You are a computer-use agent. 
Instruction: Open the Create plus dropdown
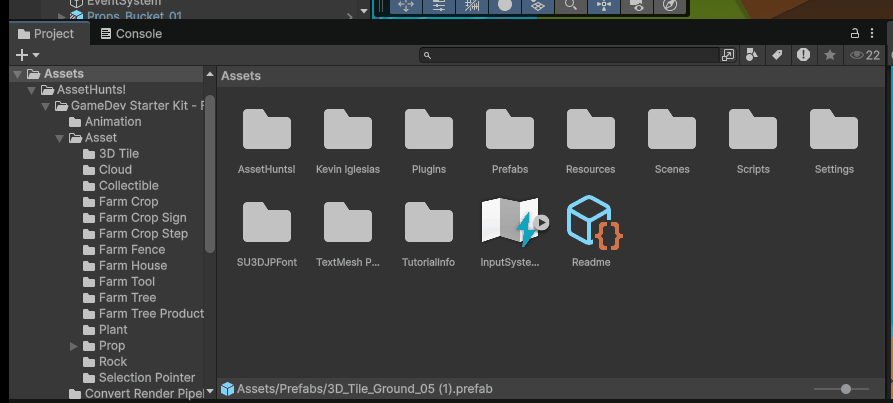(27, 55)
